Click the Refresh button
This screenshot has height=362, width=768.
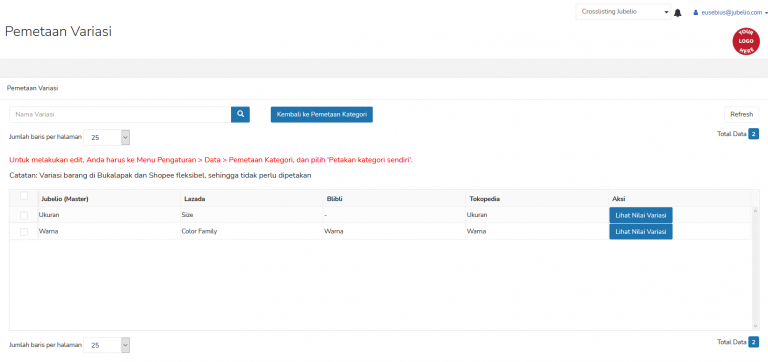tap(742, 114)
